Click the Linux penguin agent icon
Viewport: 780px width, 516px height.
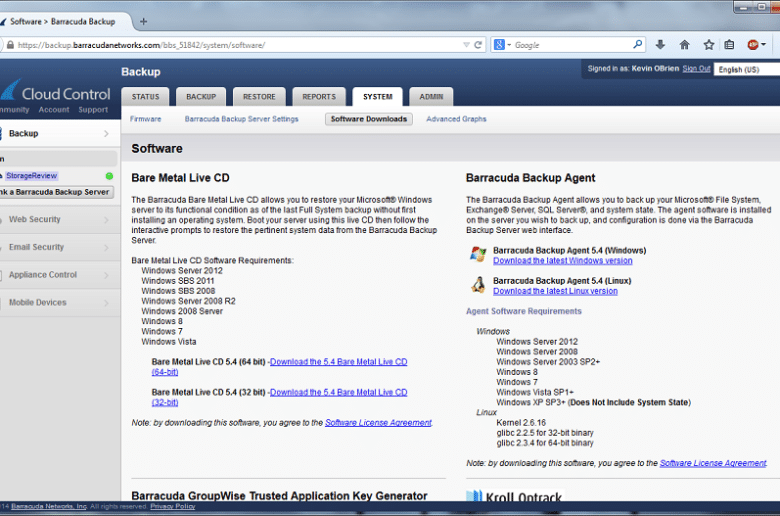pos(478,285)
